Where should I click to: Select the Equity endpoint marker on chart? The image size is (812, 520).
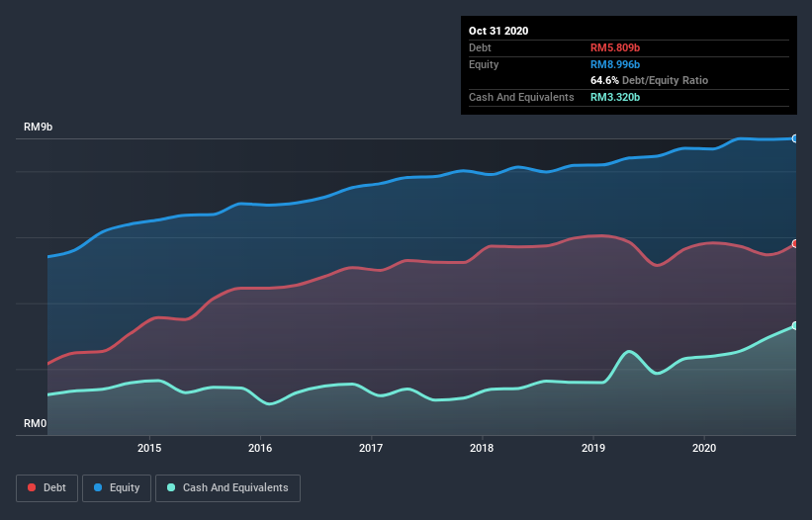795,138
